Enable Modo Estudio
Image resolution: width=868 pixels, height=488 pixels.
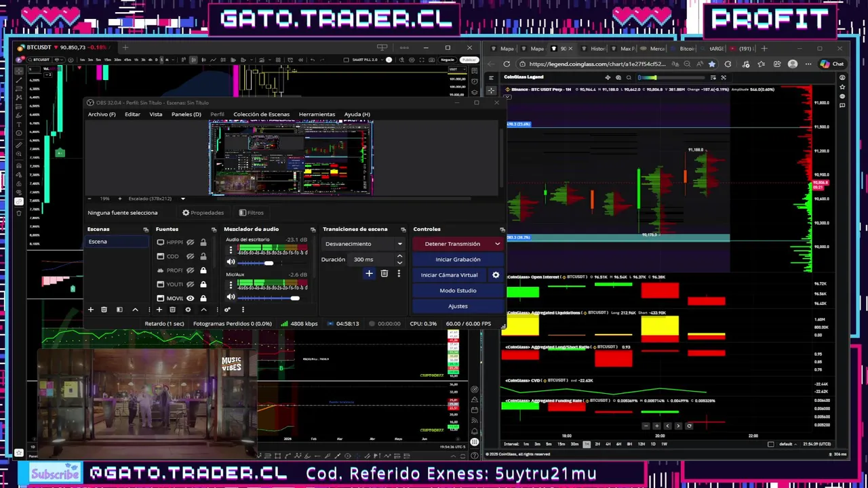(x=458, y=291)
